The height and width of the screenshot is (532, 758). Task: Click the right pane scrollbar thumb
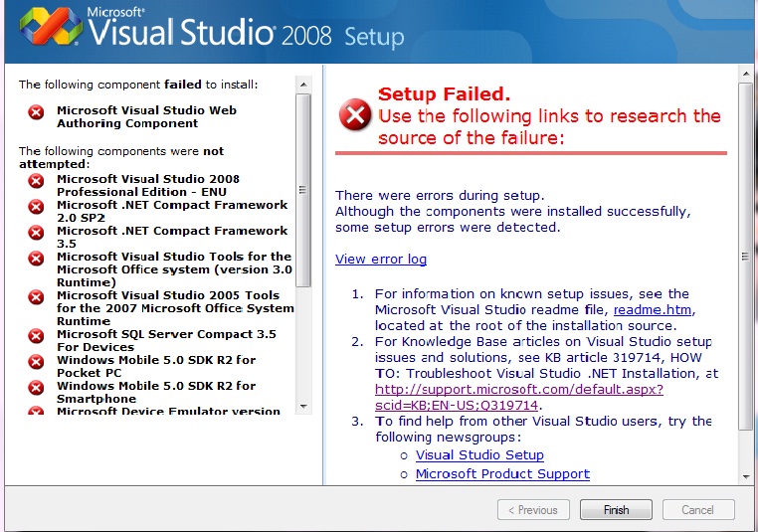(x=746, y=257)
